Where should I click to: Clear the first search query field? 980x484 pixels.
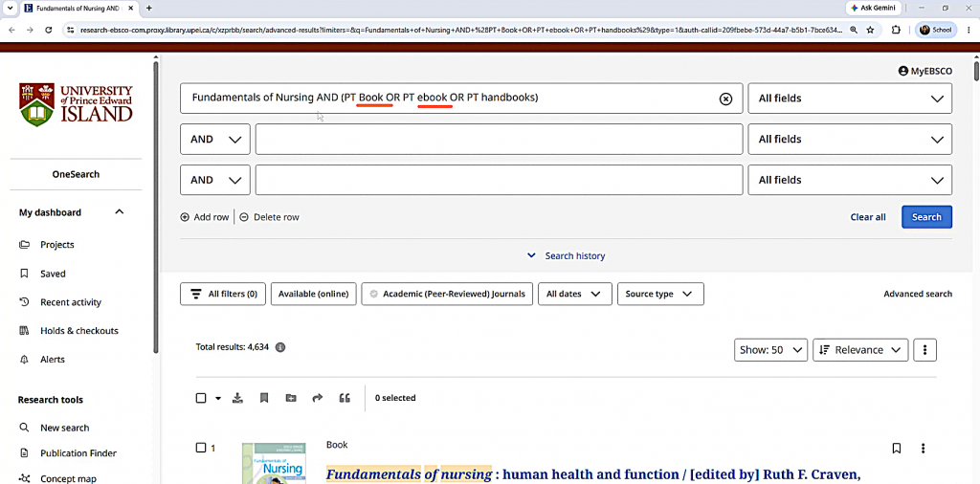[x=725, y=99]
